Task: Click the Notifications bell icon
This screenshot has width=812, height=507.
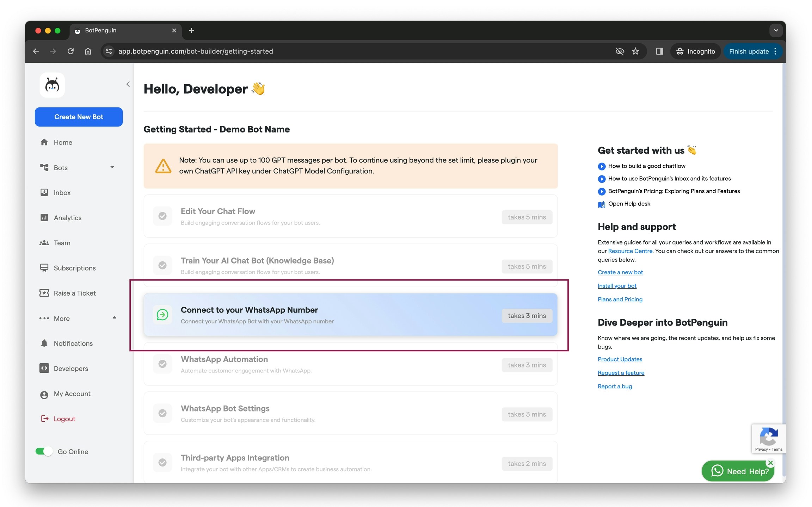Action: tap(44, 343)
